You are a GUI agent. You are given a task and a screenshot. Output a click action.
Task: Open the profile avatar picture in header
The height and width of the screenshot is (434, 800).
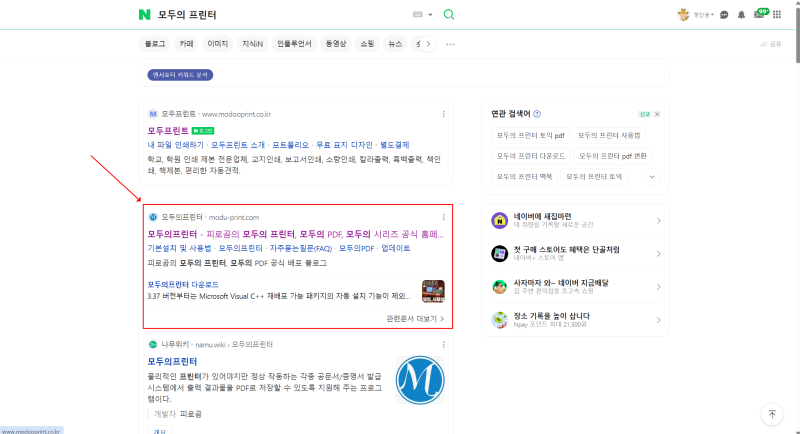tap(683, 15)
